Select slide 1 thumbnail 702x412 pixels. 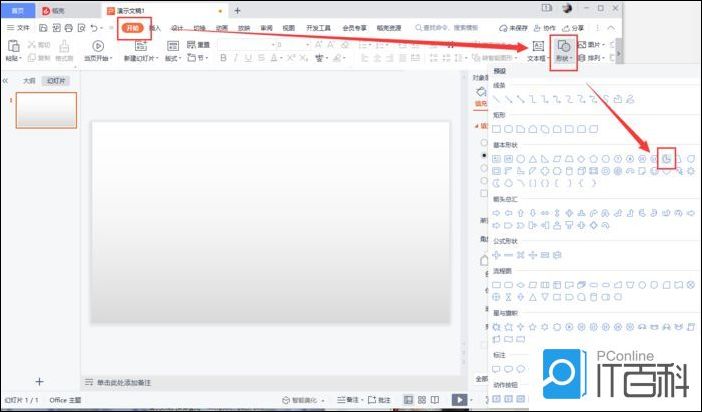click(46, 110)
